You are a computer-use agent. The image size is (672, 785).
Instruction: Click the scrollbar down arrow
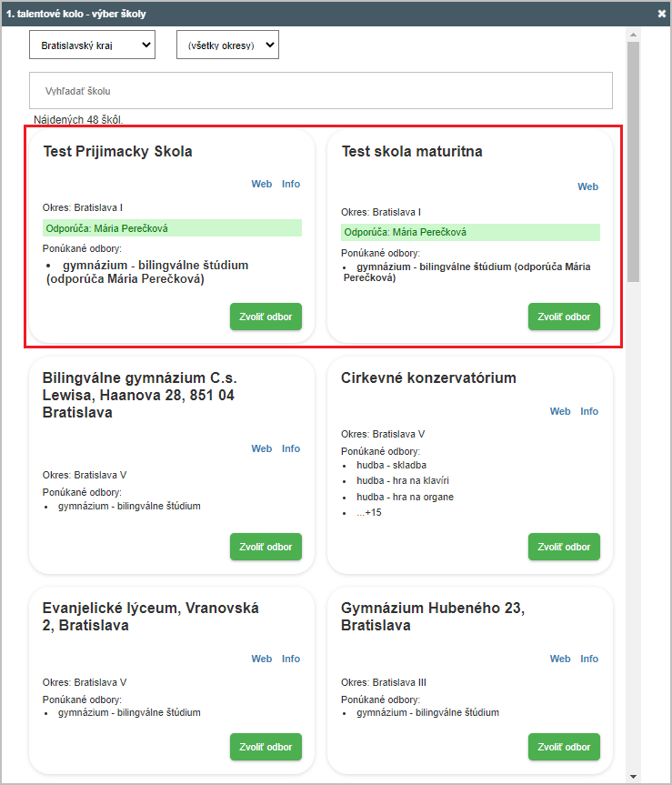634,777
